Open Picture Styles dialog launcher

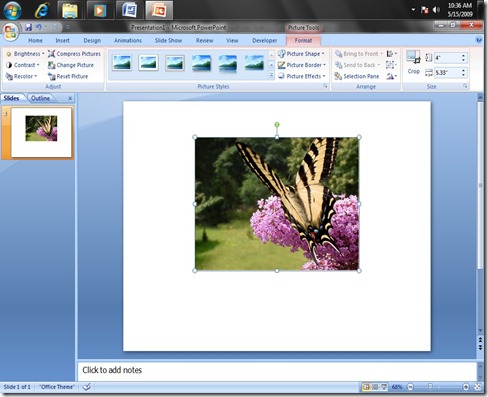(325, 86)
